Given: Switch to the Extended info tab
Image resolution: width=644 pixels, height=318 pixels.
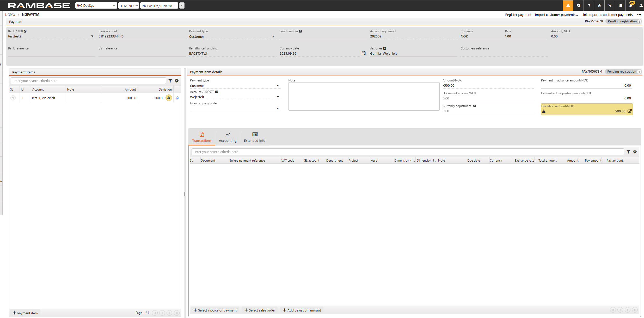Looking at the screenshot, I should point(254,137).
